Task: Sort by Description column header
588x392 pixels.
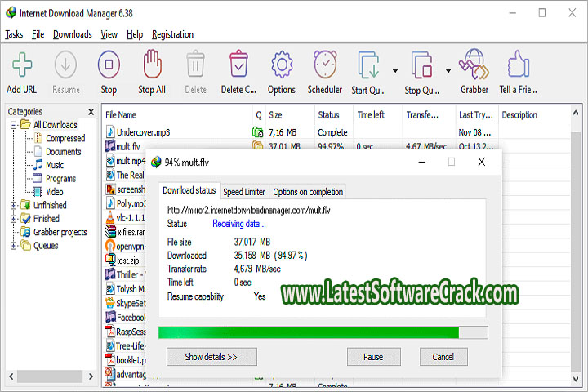Action: click(519, 115)
